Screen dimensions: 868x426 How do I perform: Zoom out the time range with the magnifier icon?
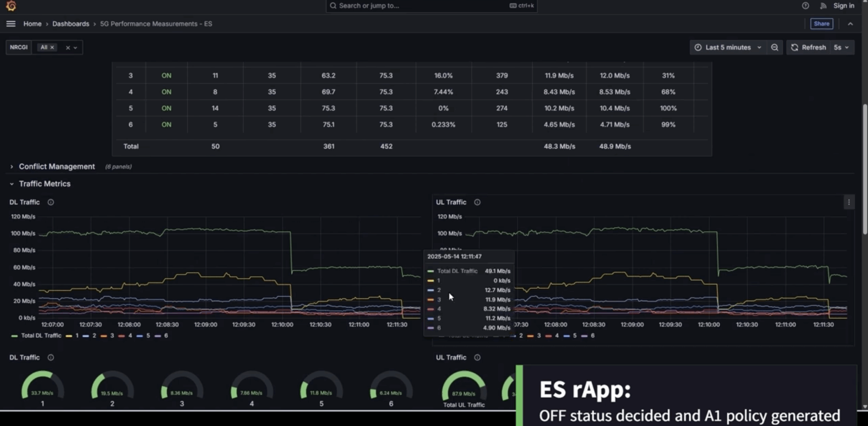775,47
